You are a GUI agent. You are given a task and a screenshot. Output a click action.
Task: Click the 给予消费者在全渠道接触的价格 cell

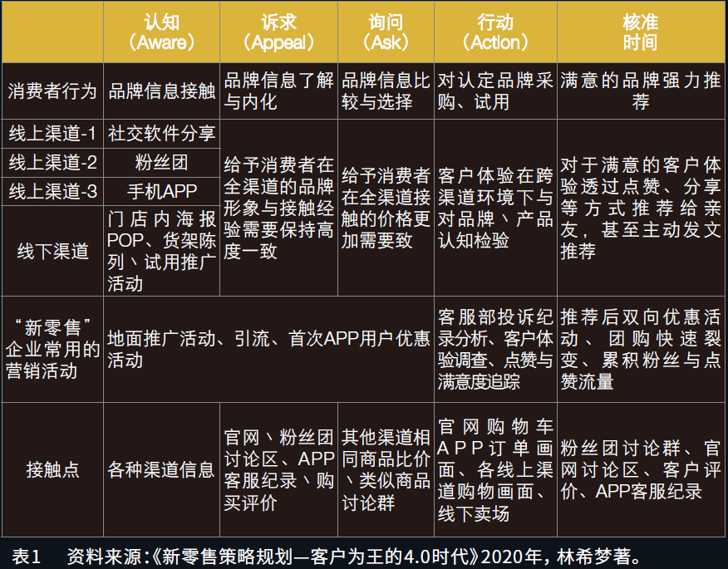pos(386,208)
